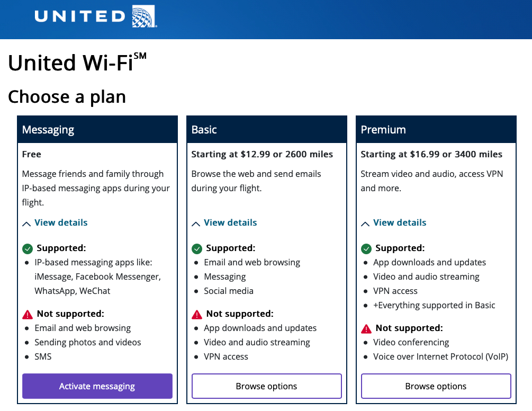Click the United globe logo icon
532x411 pixels.
[x=145, y=16]
